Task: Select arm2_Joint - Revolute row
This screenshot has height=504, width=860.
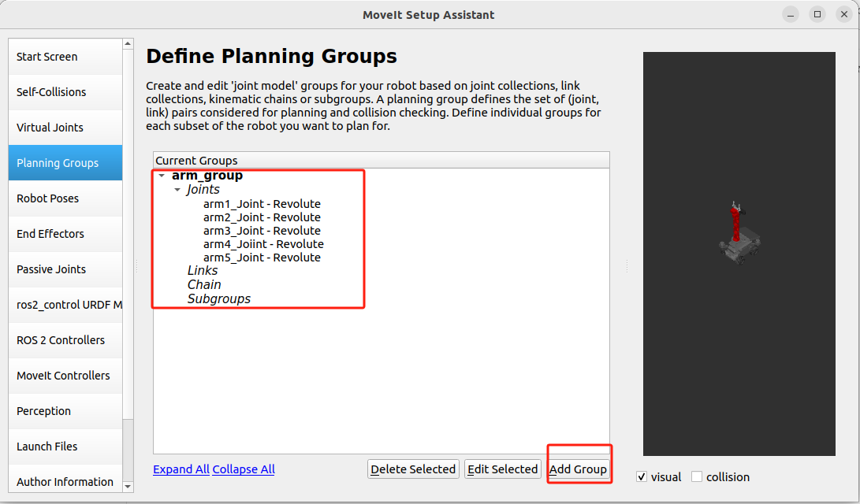Action: point(262,217)
